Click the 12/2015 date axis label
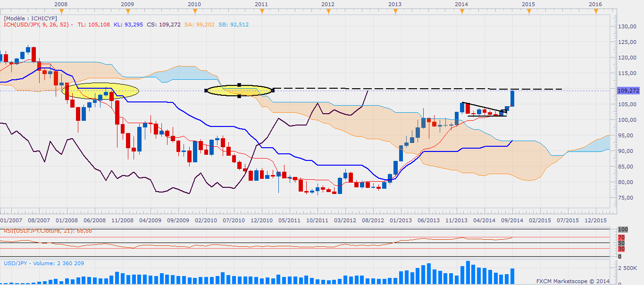 click(x=595, y=220)
